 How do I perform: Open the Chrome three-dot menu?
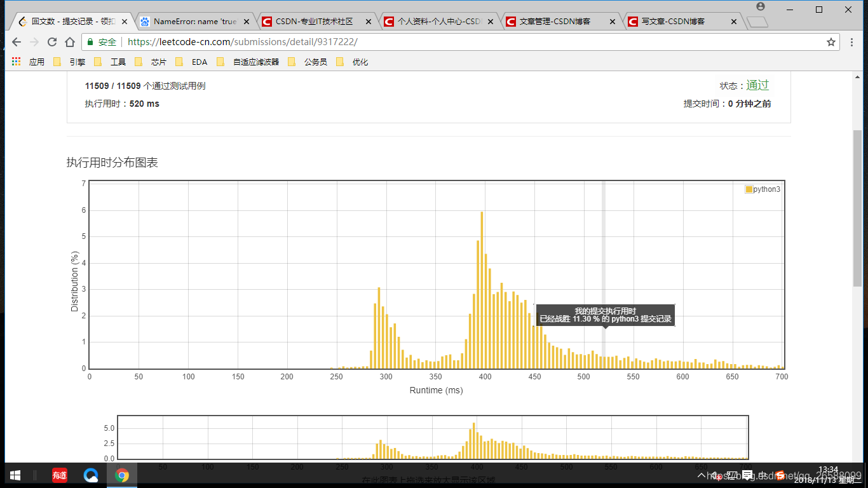point(852,42)
